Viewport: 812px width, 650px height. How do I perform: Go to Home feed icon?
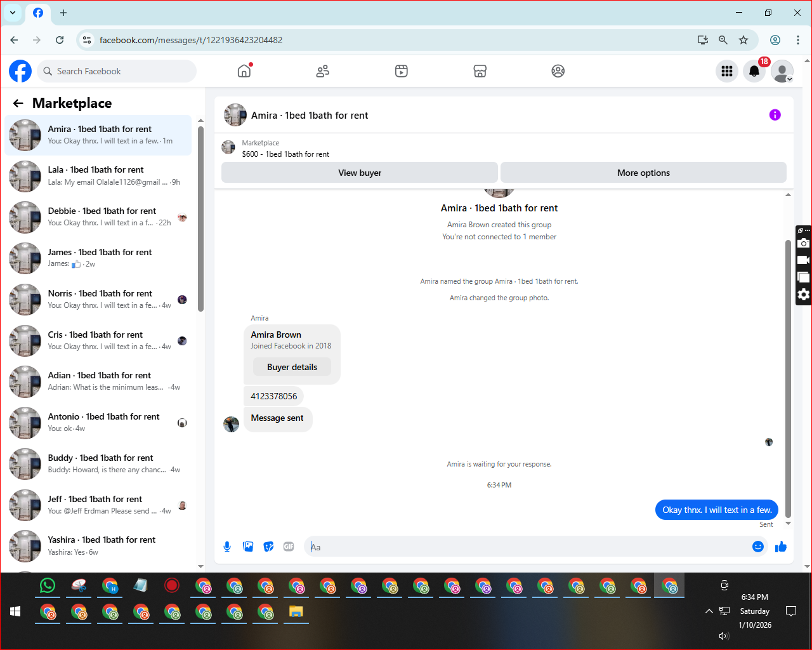point(244,71)
